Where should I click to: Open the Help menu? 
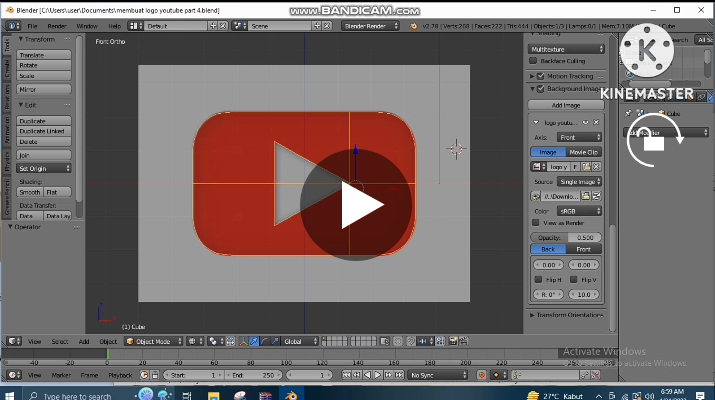pos(114,26)
